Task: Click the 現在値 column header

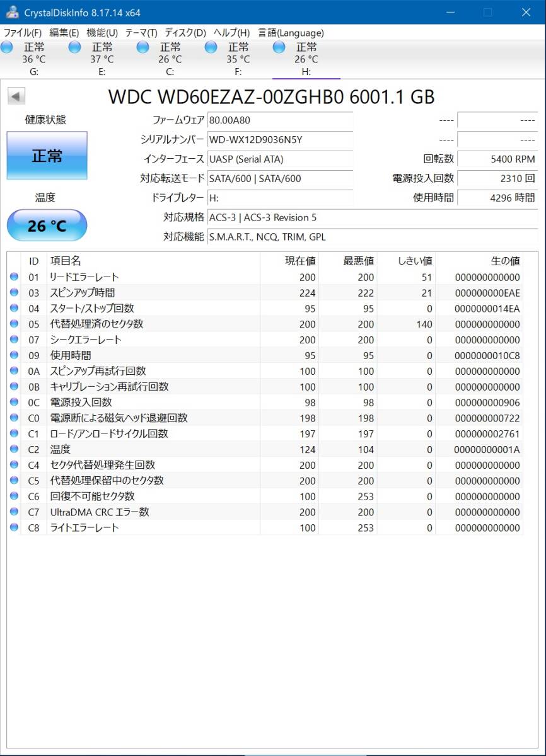Action: pos(289,261)
